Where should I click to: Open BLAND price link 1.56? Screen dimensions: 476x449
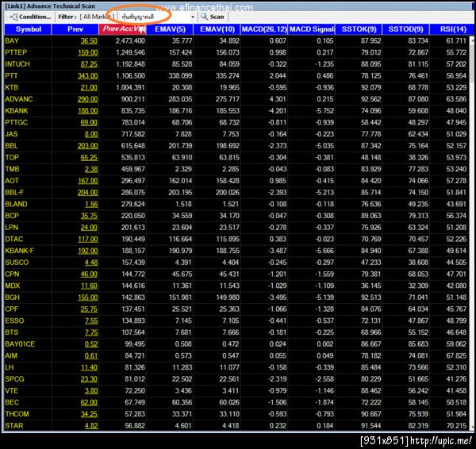91,205
